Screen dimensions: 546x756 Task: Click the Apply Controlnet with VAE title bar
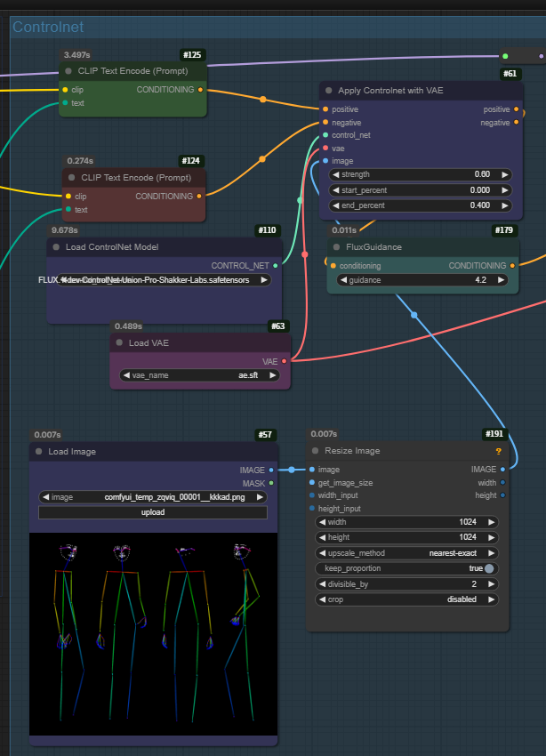pyautogui.click(x=422, y=91)
